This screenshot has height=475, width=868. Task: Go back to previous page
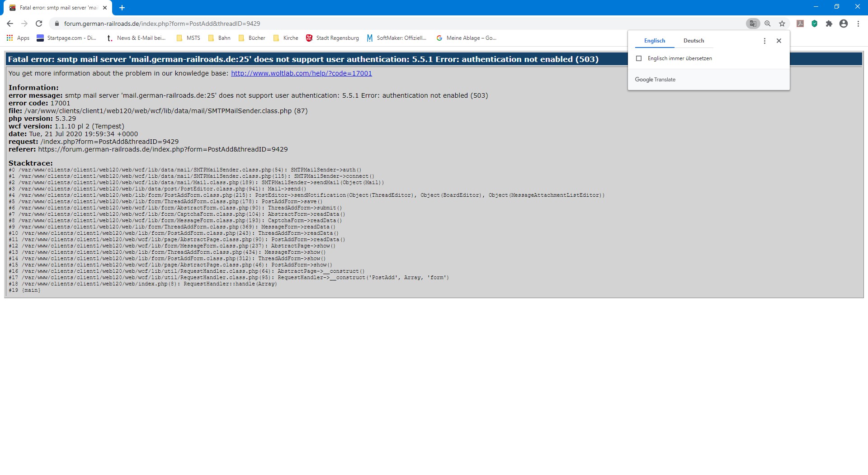[x=10, y=24]
